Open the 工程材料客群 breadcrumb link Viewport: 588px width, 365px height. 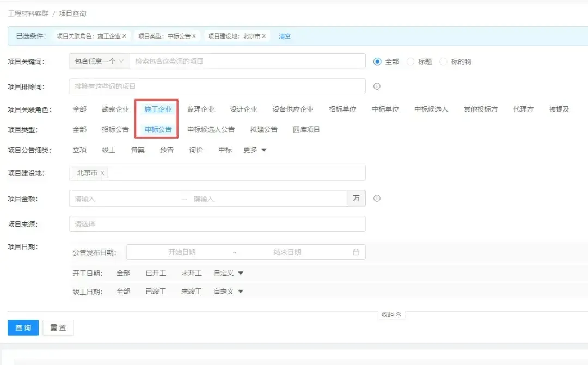28,14
